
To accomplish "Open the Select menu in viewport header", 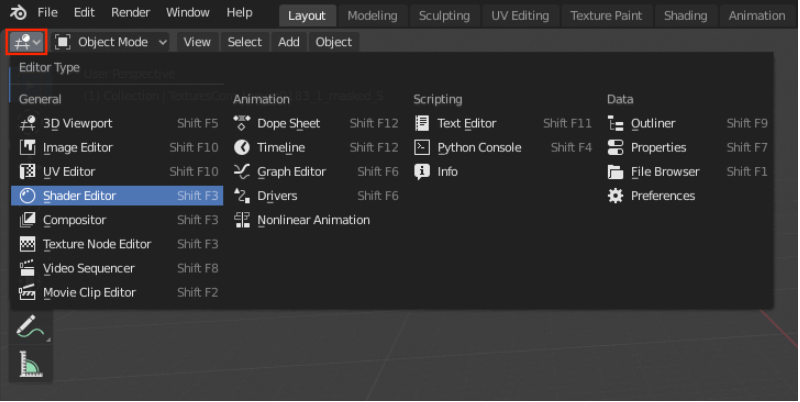I will pos(244,42).
